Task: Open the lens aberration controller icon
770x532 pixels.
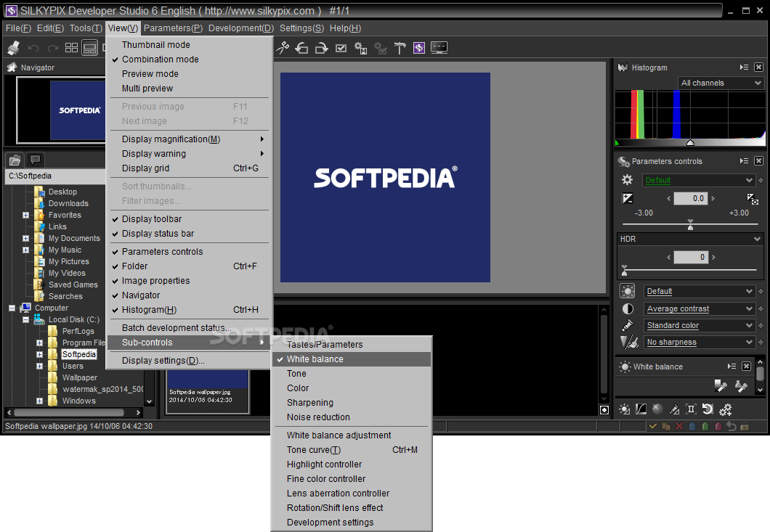Action: click(x=691, y=409)
